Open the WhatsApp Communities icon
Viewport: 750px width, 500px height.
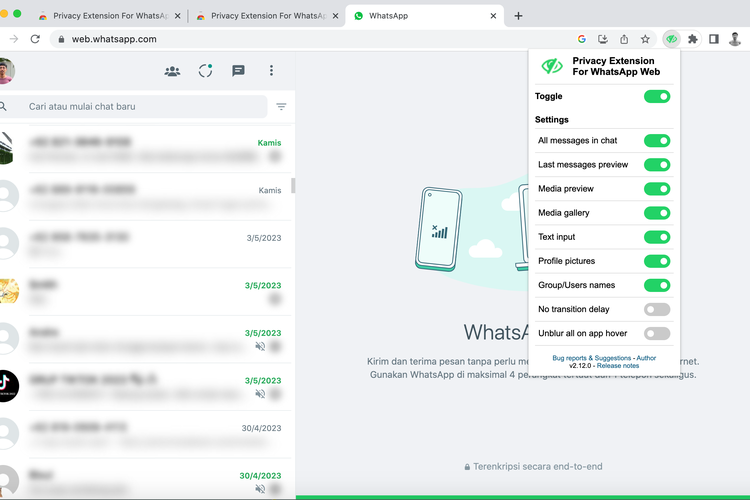[x=172, y=71]
